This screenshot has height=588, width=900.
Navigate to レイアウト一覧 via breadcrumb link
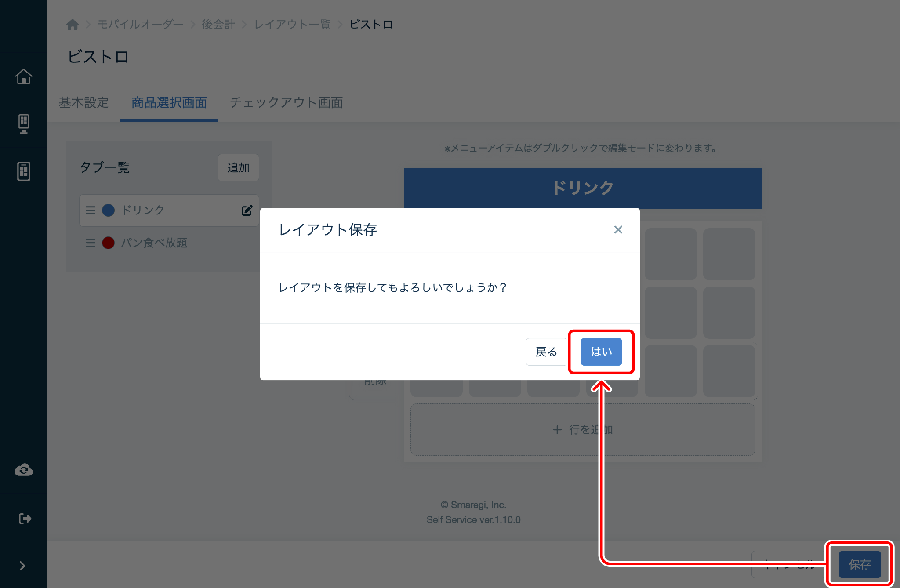click(292, 24)
